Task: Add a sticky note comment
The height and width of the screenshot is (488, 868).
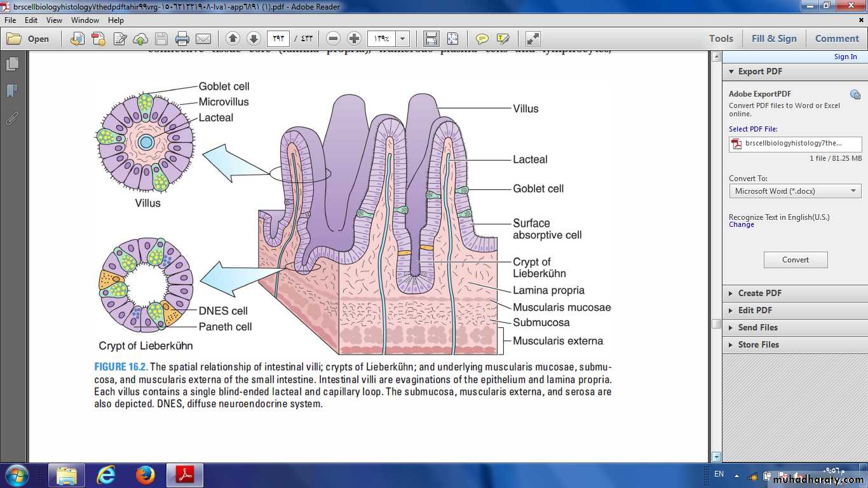Action: (x=482, y=39)
